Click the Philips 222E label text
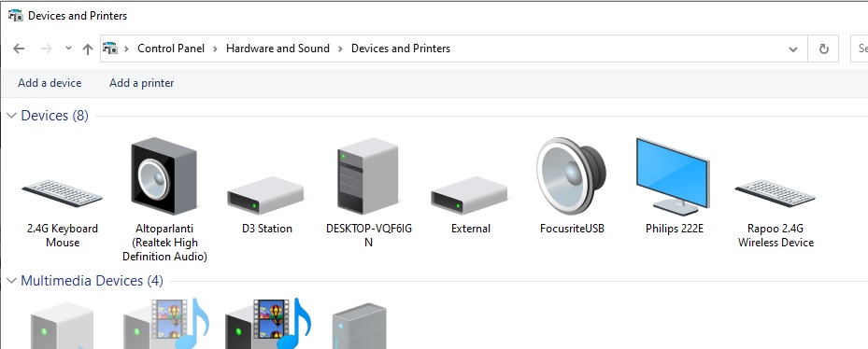 675,229
